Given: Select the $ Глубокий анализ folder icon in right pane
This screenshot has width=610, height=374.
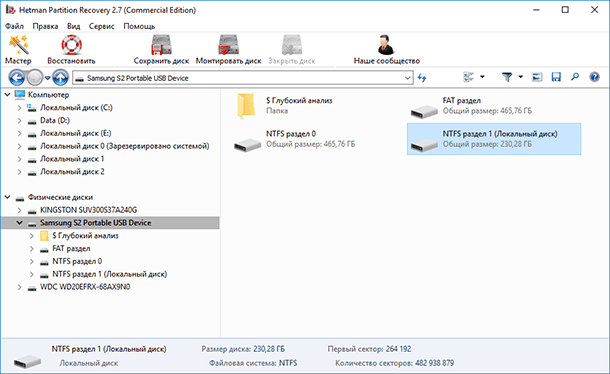Looking at the screenshot, I should [x=246, y=106].
